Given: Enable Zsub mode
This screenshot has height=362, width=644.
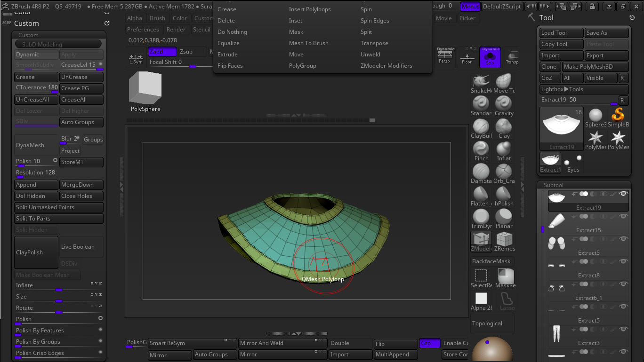Looking at the screenshot, I should (x=192, y=52).
